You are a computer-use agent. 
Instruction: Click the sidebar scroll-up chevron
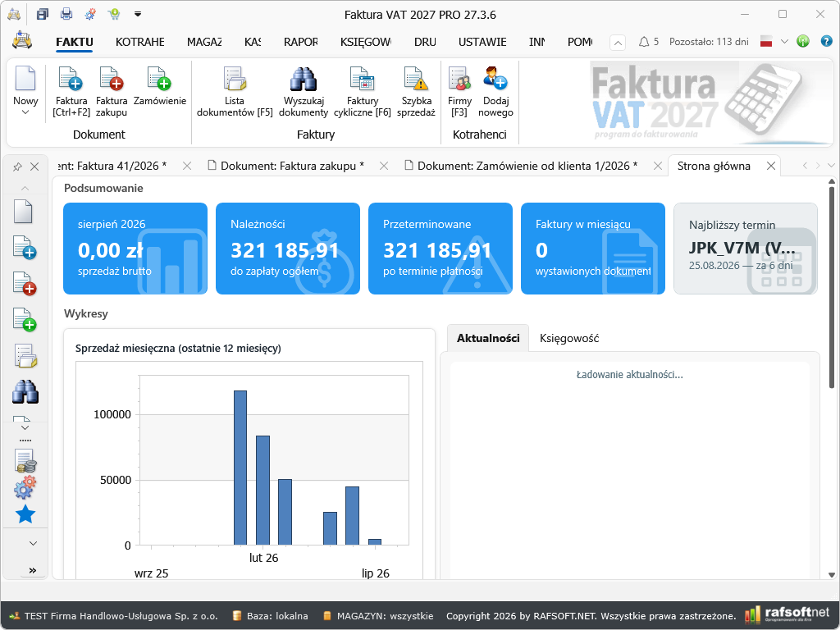point(25,188)
